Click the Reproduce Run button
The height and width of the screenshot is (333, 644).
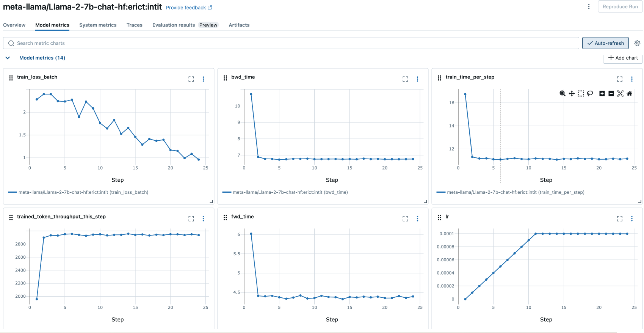click(620, 6)
